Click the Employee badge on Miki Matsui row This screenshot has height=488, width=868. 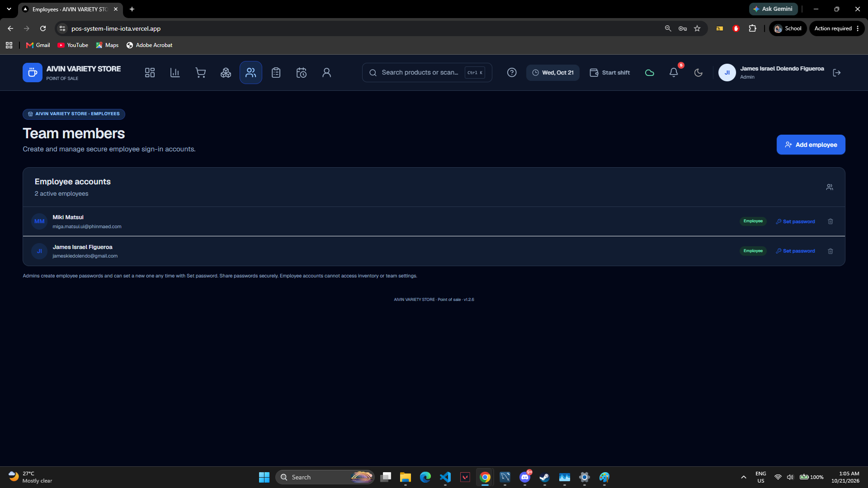(753, 221)
